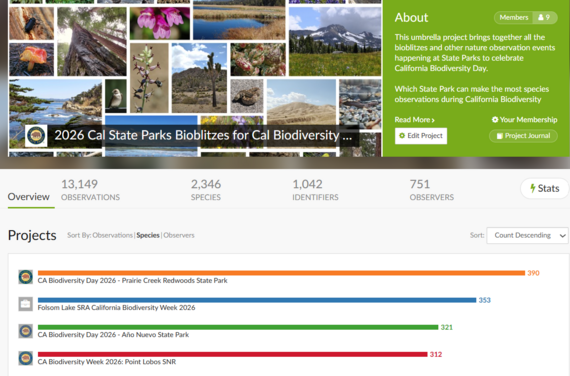
Task: Click the orange mushroom photo thumbnail
Action: point(32,59)
